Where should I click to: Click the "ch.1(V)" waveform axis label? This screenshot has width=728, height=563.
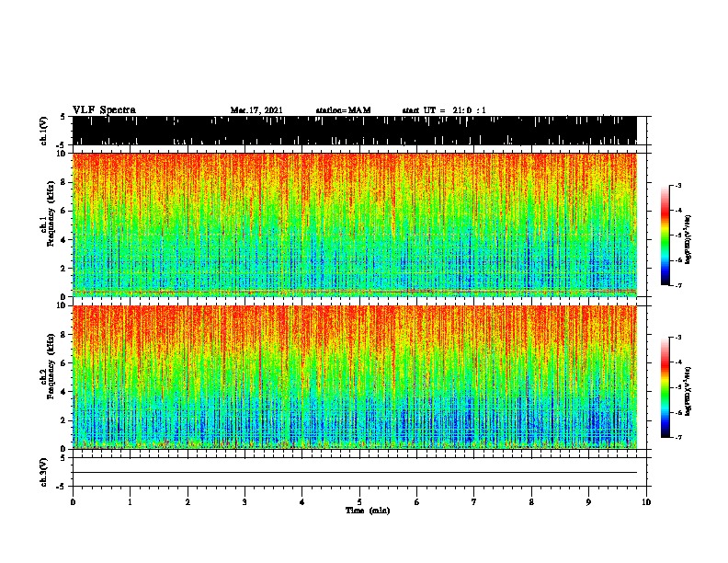(44, 131)
